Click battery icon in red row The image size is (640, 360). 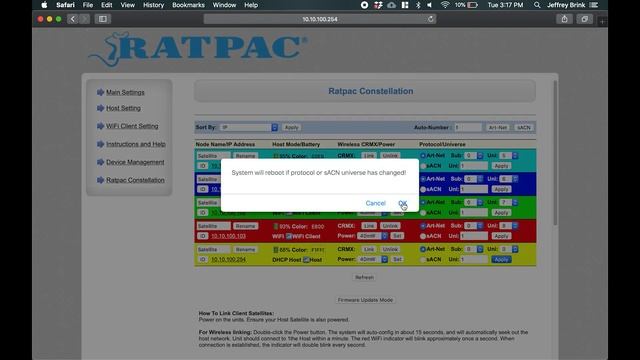pos(276,226)
